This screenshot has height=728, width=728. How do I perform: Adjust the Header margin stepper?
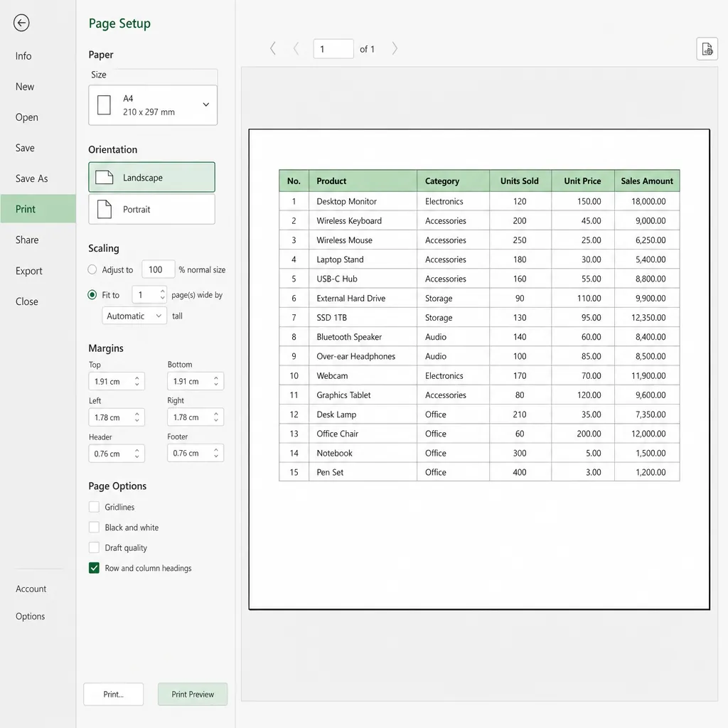[x=137, y=454]
